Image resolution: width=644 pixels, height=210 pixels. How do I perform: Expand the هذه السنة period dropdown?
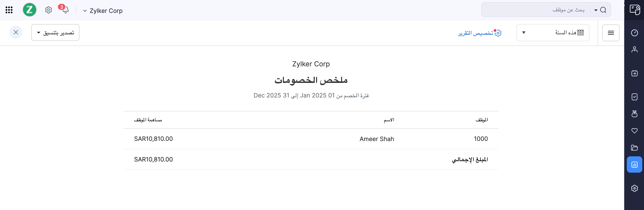pyautogui.click(x=553, y=32)
